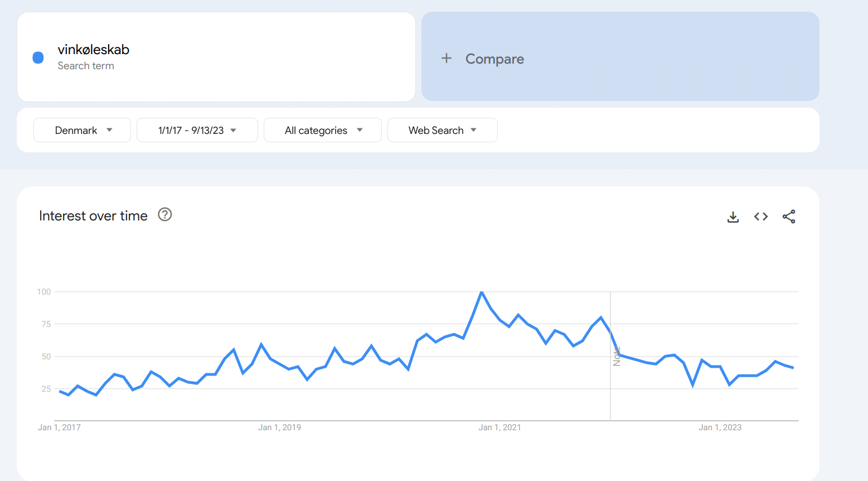Image resolution: width=868 pixels, height=481 pixels.
Task: Open the embed code for the chart
Action: (760, 217)
